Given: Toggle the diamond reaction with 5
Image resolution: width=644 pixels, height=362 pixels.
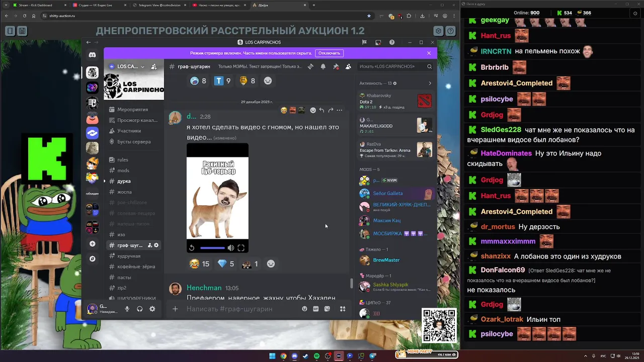Looking at the screenshot, I should click(x=226, y=264).
